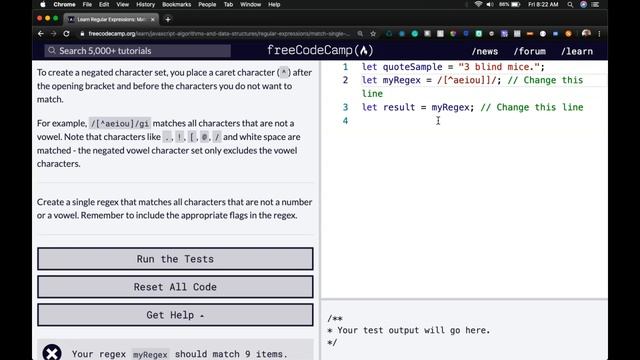This screenshot has width=640, height=360.
Task: Click code line 3 with result
Action: point(472,107)
